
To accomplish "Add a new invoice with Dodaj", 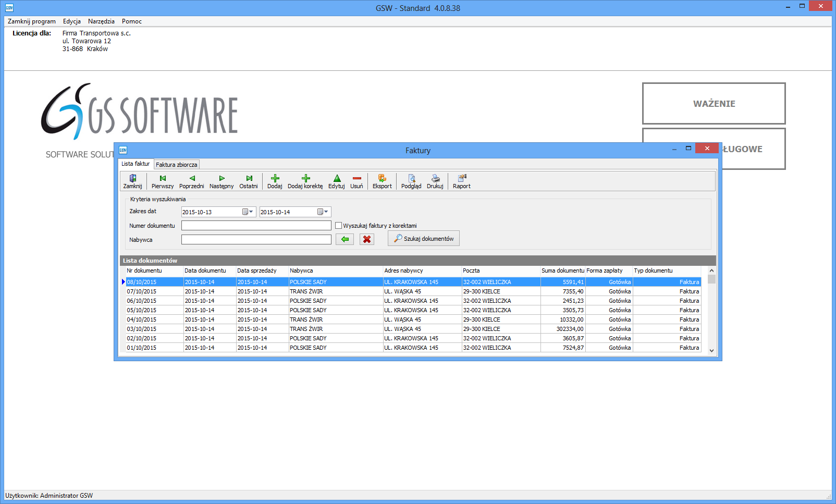I will coord(275,181).
